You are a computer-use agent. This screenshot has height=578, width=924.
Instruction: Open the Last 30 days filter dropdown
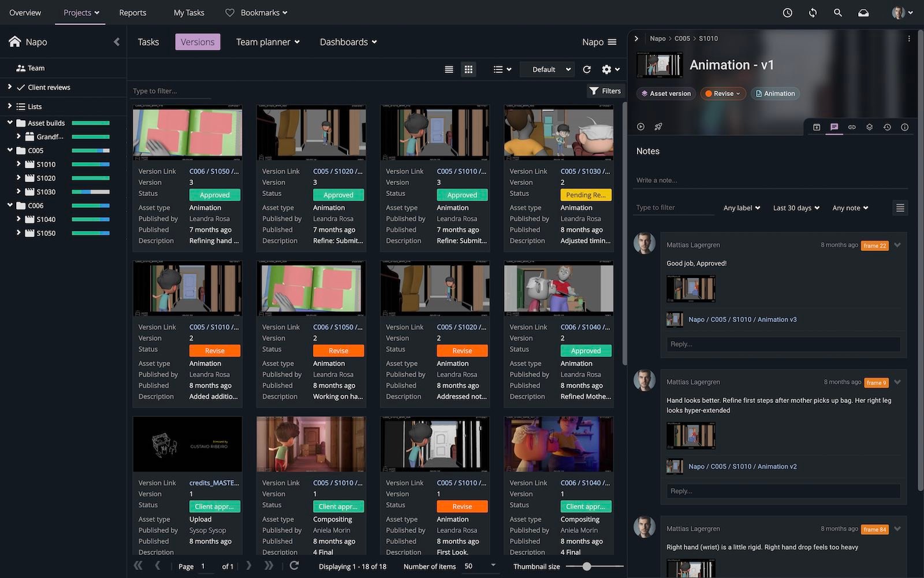click(796, 208)
